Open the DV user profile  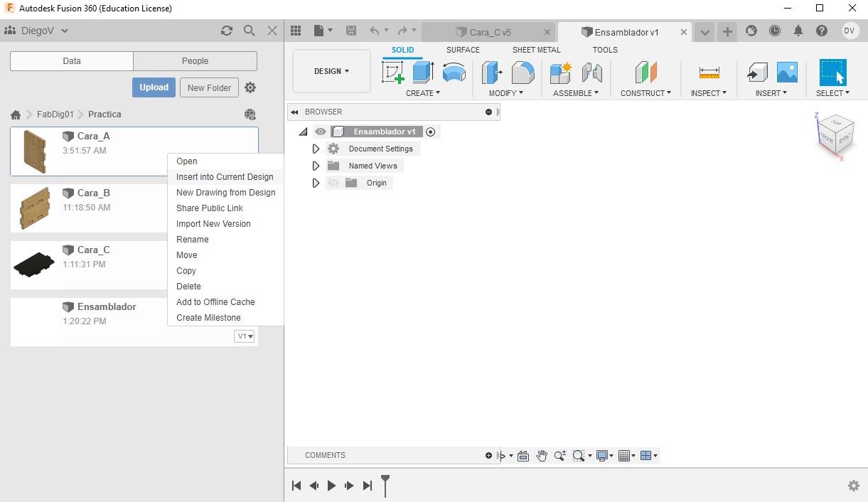[850, 31]
